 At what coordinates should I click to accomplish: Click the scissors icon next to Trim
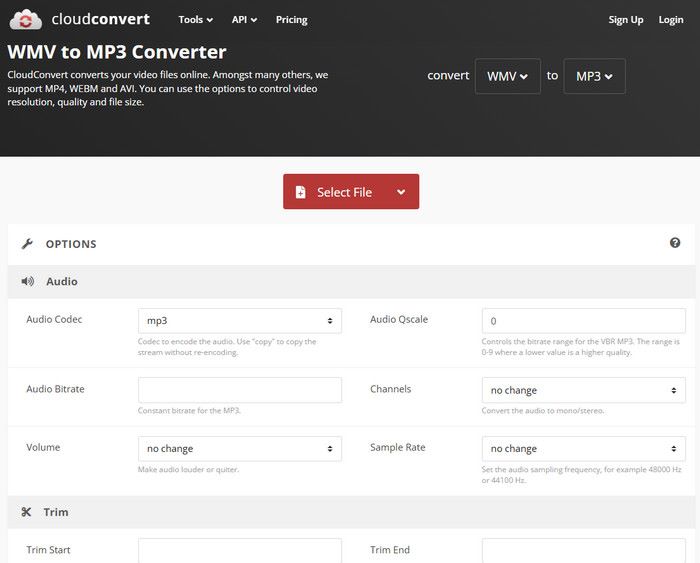[x=26, y=512]
